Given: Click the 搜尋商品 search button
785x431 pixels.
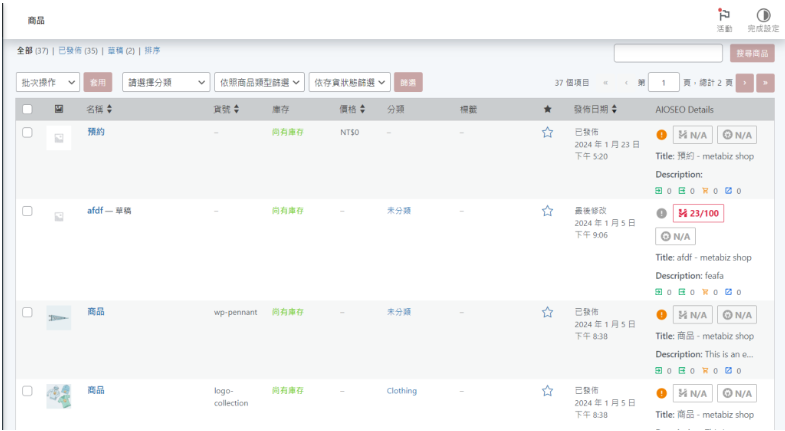Looking at the screenshot, I should 752,53.
